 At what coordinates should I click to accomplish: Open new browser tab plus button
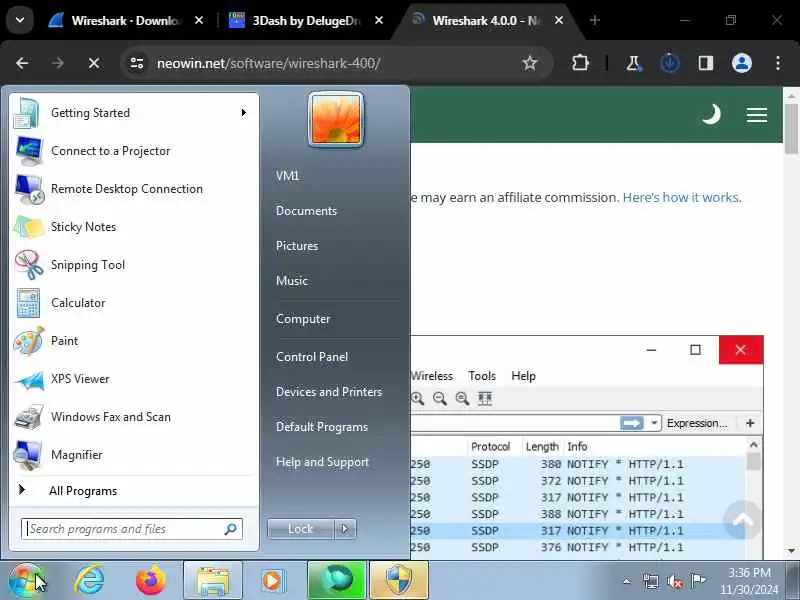pyautogui.click(x=595, y=20)
